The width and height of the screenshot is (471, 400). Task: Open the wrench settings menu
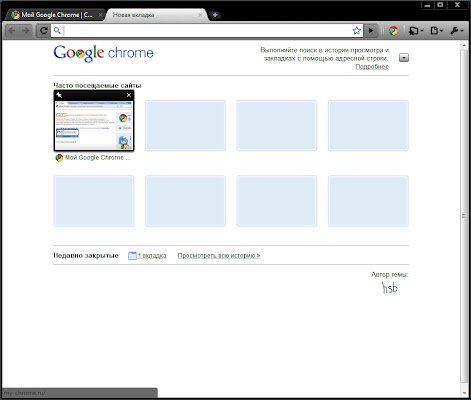457,31
